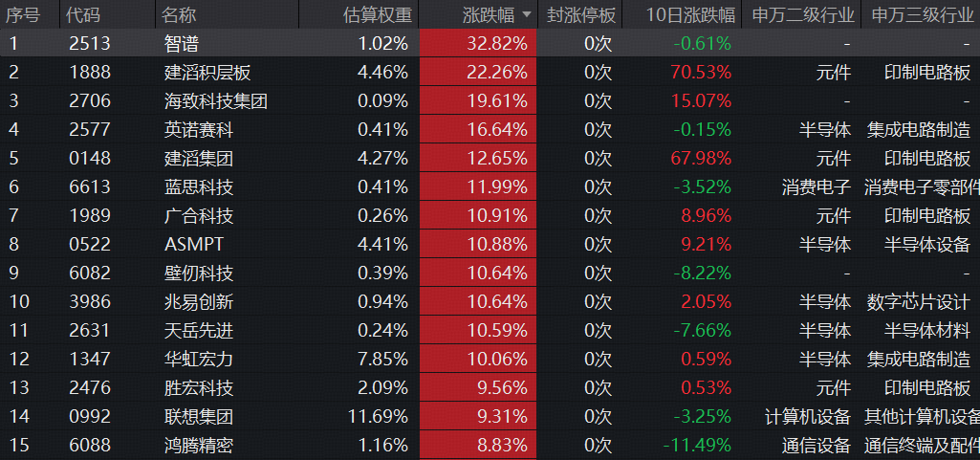Image resolution: width=980 pixels, height=460 pixels.
Task: Click the 11.69% weight value
Action: (378, 416)
